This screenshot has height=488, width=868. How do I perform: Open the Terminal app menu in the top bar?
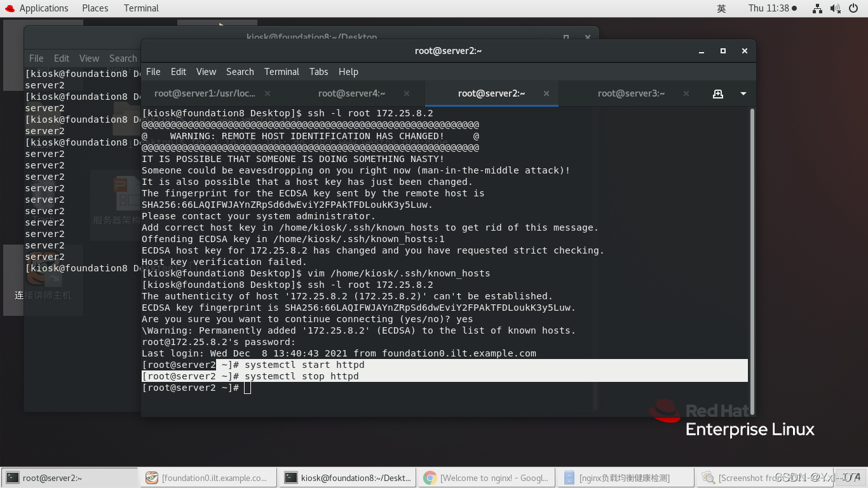point(141,8)
